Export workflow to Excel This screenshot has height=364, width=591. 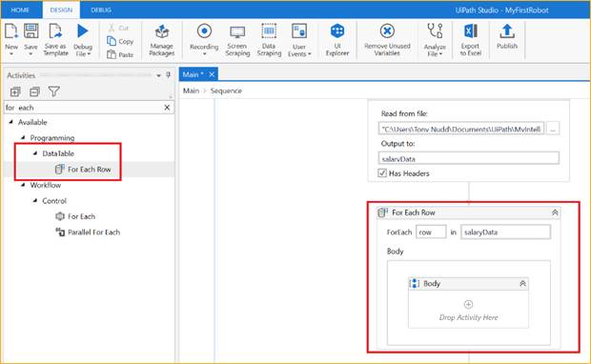point(470,40)
